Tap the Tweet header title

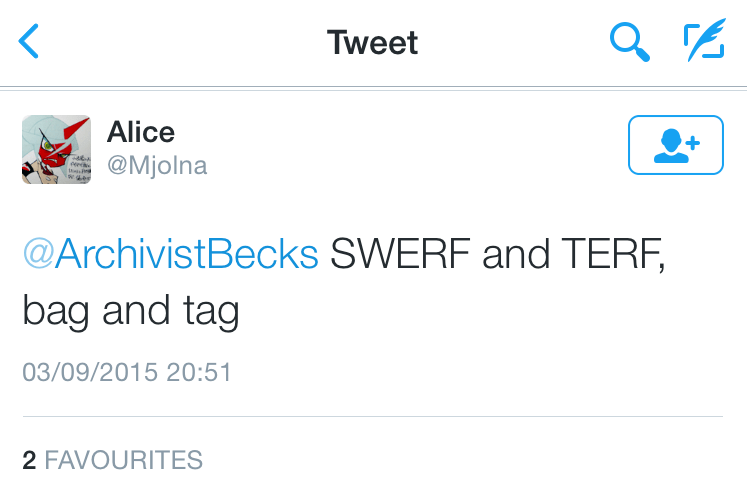(x=372, y=43)
